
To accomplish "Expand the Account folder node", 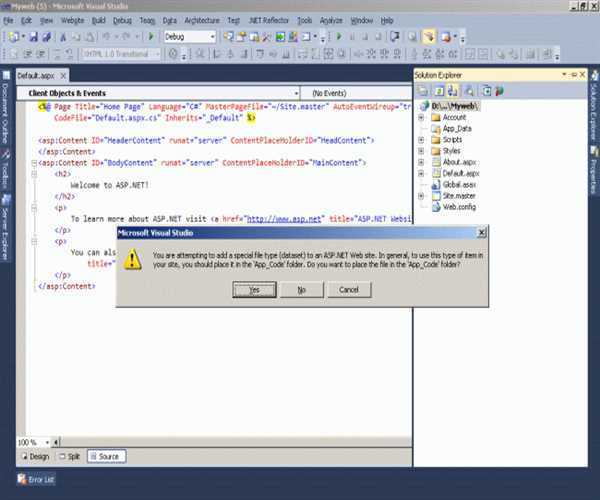I will point(421,117).
